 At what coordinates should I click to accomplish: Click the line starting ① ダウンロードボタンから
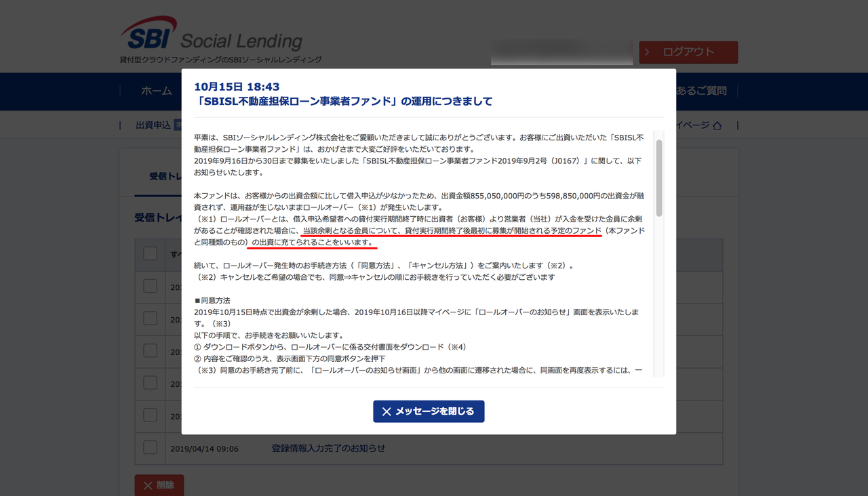330,347
